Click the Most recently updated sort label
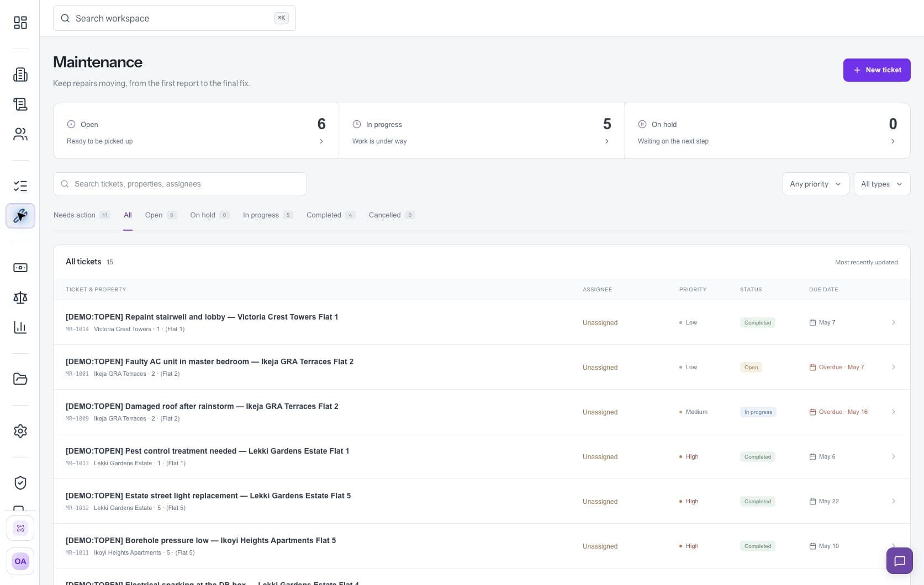The height and width of the screenshot is (585, 924). pyautogui.click(x=866, y=262)
